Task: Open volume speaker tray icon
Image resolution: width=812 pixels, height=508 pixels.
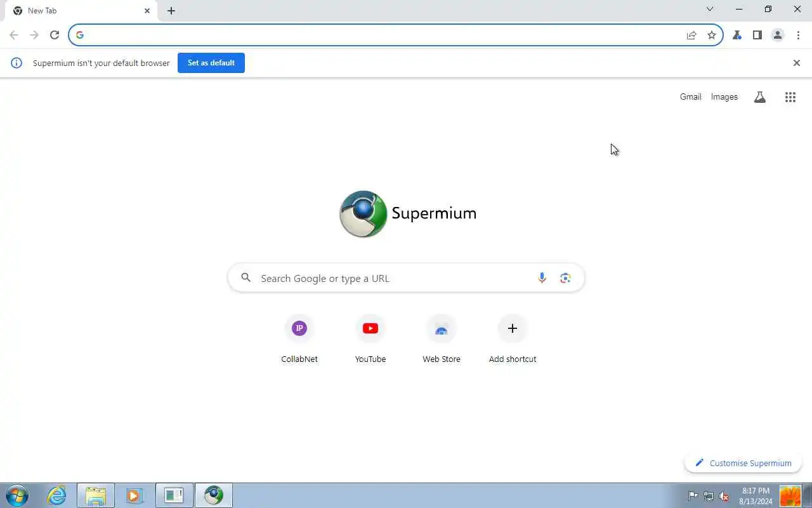Action: [x=724, y=496]
